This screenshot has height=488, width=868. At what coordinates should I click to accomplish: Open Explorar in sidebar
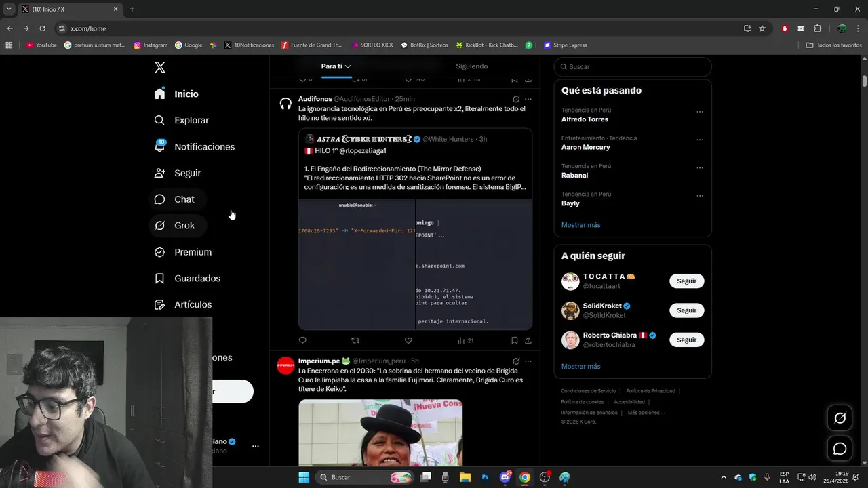pos(181,120)
